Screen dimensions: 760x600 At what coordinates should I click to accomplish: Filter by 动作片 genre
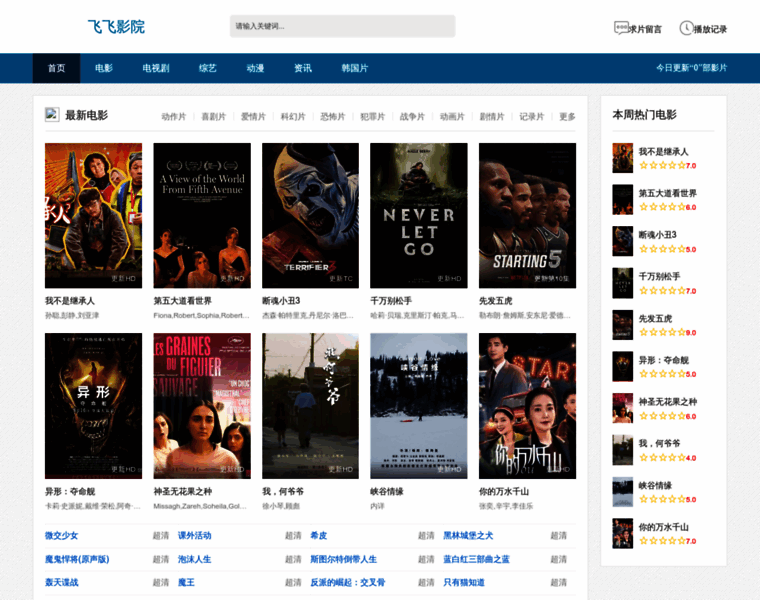pos(174,116)
